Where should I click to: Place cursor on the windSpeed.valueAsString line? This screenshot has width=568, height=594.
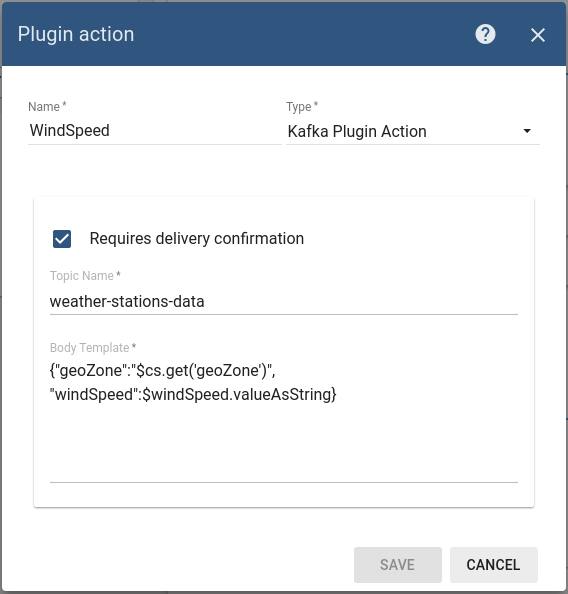click(x=193, y=395)
